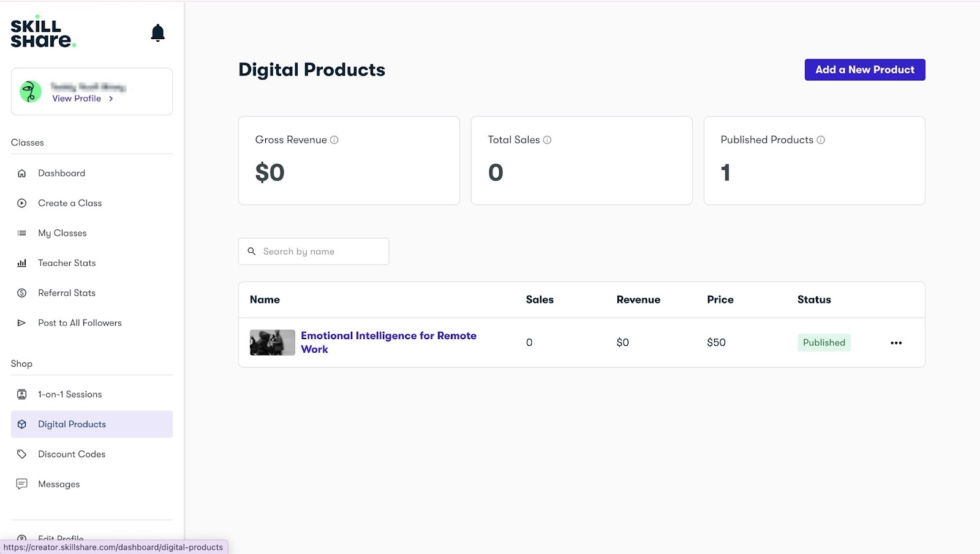Click the $50 price cell
This screenshot has height=554, width=980.
pos(716,343)
